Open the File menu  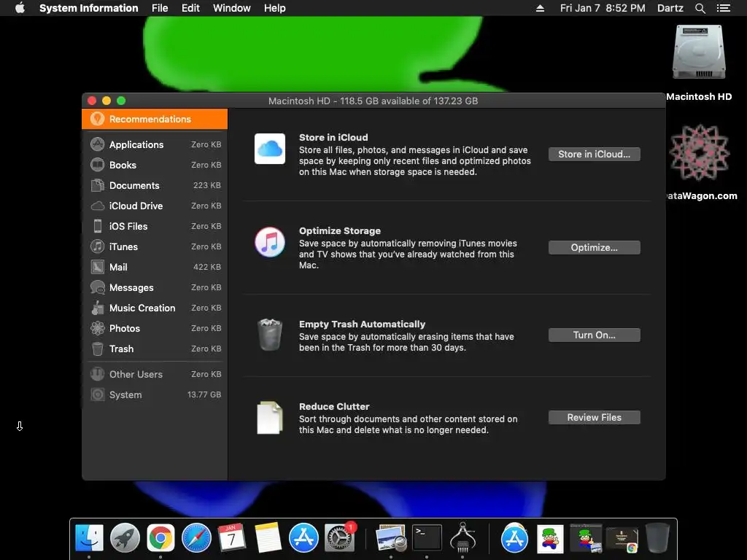pyautogui.click(x=160, y=8)
